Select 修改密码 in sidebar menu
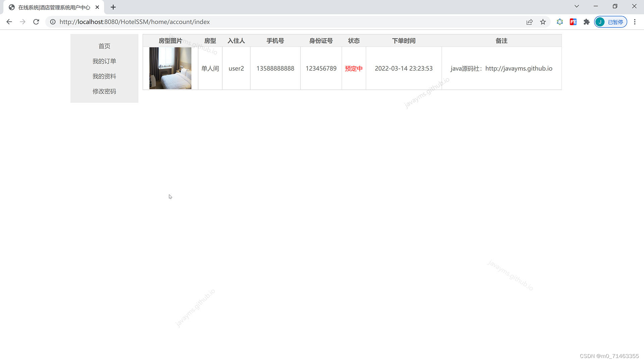The width and height of the screenshot is (644, 362). (x=104, y=92)
